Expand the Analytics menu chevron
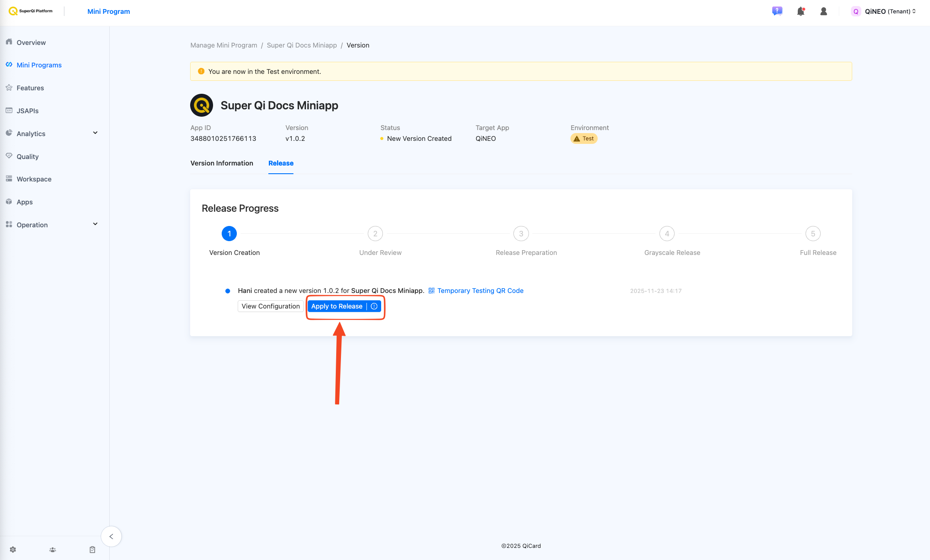 pos(96,133)
